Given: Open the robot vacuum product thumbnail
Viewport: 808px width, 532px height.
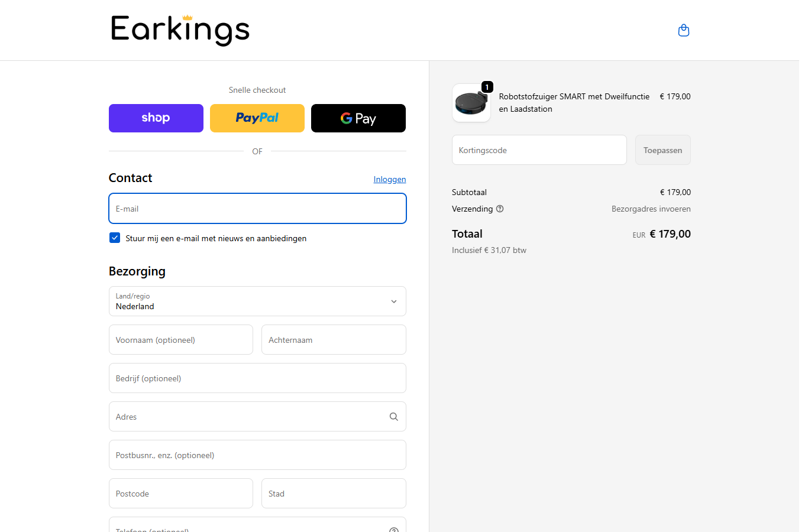Looking at the screenshot, I should [471, 103].
